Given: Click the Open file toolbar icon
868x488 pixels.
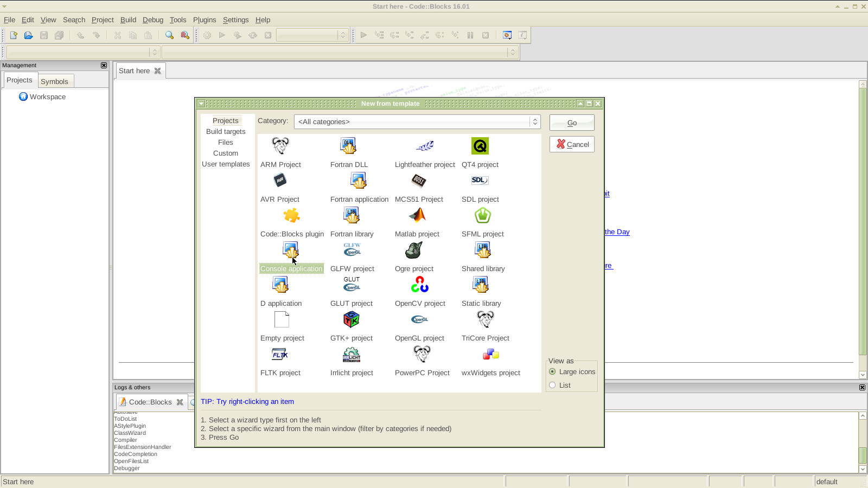Looking at the screenshot, I should (x=29, y=35).
